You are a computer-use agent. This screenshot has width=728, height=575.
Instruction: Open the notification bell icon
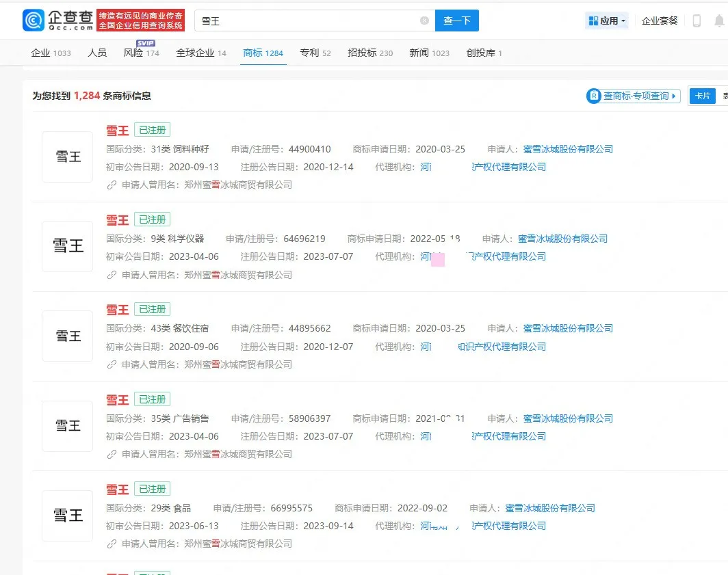(719, 21)
